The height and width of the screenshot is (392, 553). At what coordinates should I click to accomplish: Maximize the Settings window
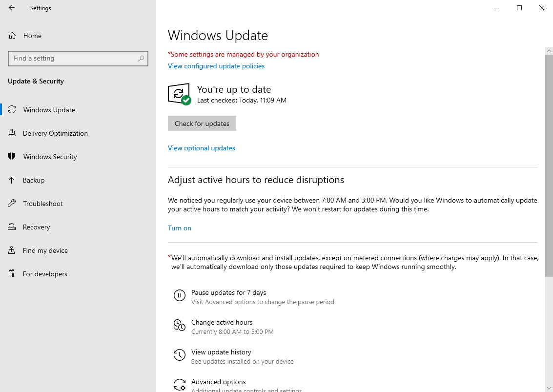point(519,8)
